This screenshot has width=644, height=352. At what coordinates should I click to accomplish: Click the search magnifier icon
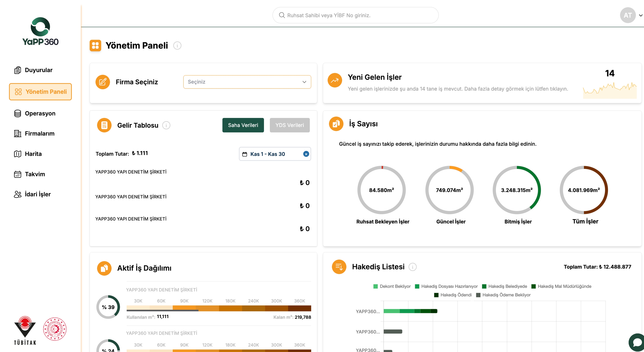[x=282, y=15]
